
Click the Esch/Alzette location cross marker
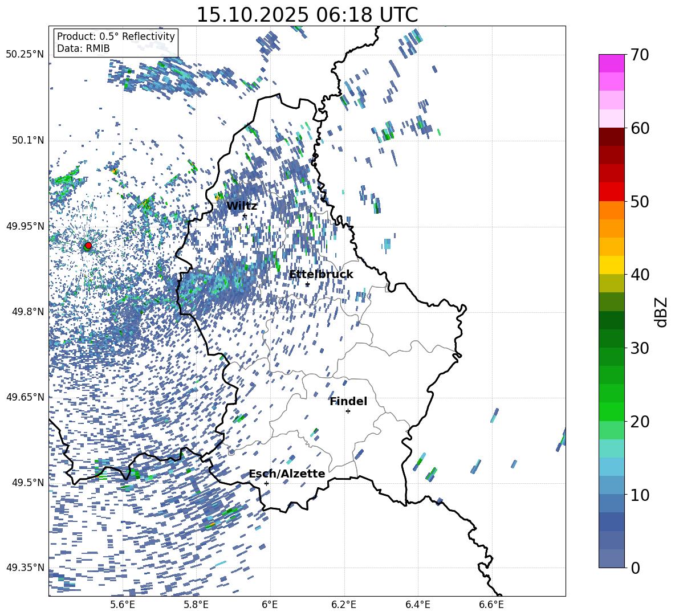pos(266,483)
